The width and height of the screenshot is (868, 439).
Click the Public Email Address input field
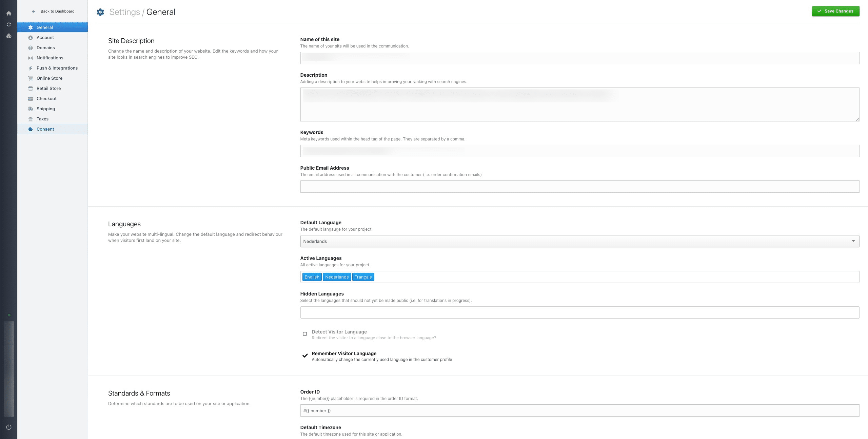pyautogui.click(x=579, y=187)
